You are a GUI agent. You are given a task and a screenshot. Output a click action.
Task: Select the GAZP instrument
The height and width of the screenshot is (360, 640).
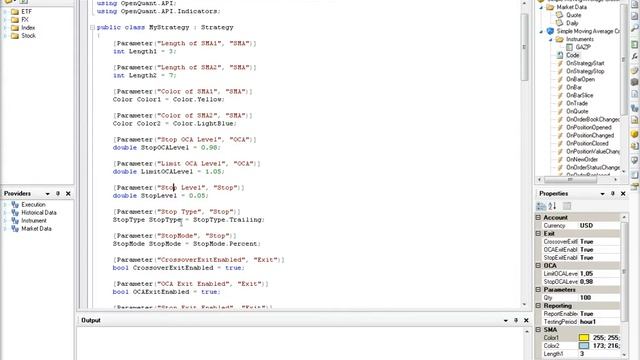coord(578,47)
